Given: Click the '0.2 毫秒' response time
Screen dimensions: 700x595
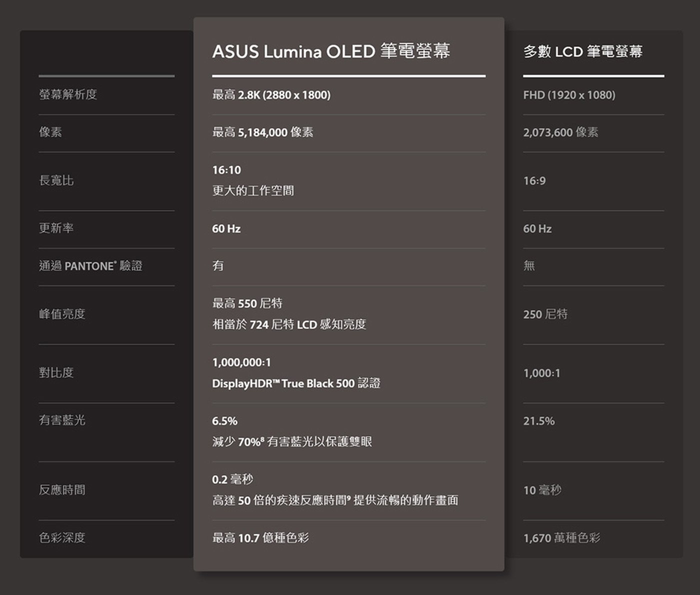Looking at the screenshot, I should (x=232, y=479).
